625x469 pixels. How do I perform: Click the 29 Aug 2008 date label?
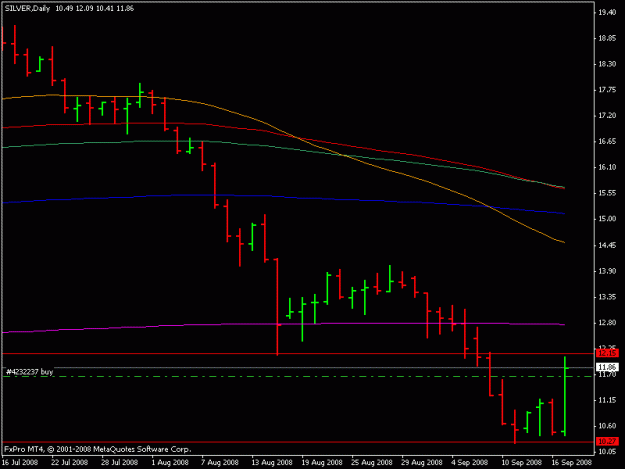(x=422, y=462)
